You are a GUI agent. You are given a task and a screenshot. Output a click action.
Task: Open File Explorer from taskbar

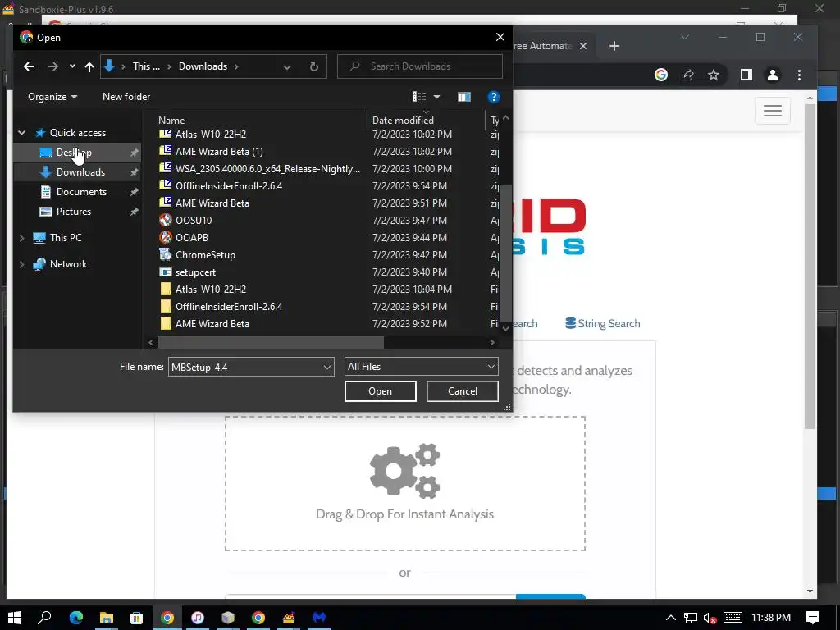[107, 618]
